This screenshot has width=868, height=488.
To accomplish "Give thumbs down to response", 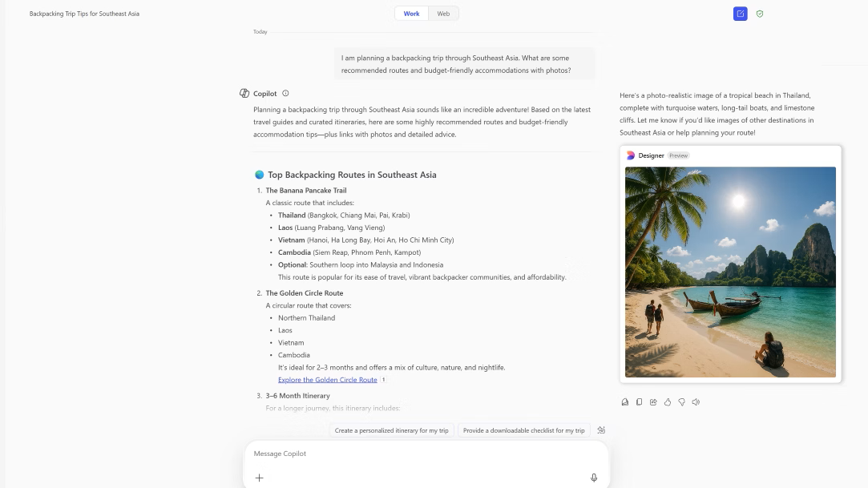I will [681, 402].
